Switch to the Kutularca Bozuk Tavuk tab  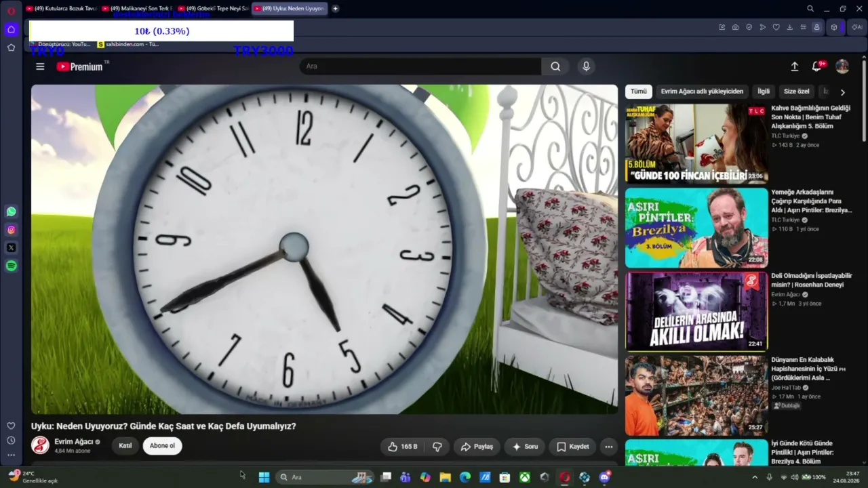(61, 9)
